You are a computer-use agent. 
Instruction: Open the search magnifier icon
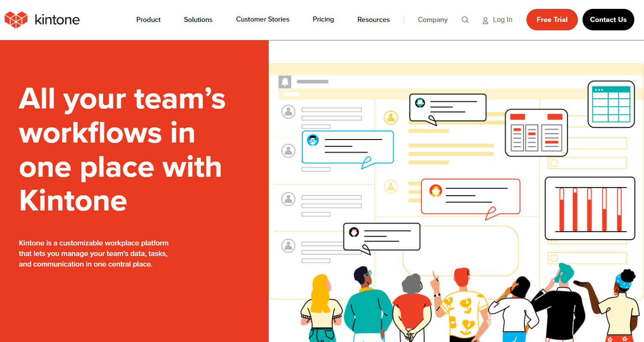coord(465,20)
